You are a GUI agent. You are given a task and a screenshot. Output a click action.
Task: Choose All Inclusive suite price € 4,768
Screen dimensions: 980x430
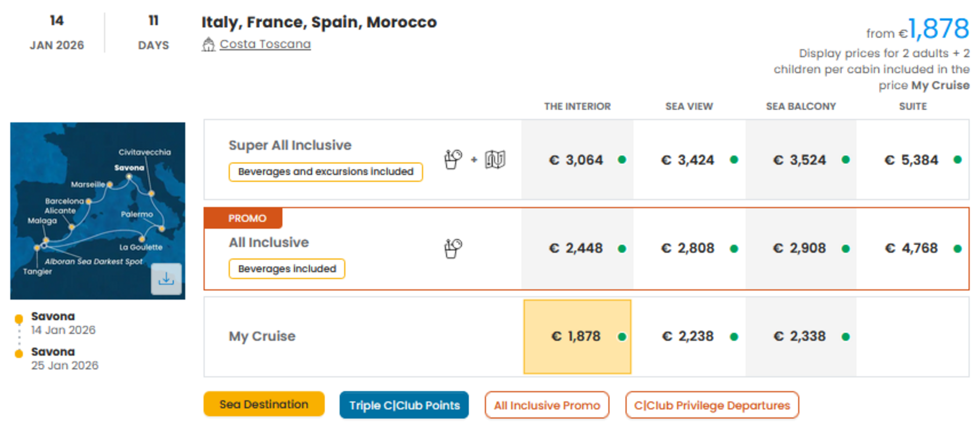pos(912,248)
